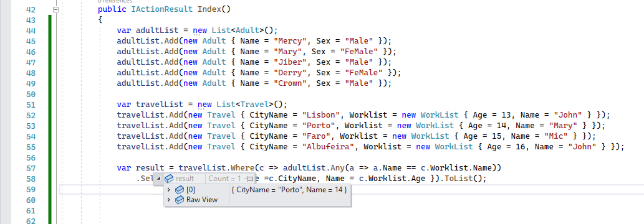Click the public keyword on line 42
The width and height of the screenshot is (644, 224).
(x=112, y=9)
